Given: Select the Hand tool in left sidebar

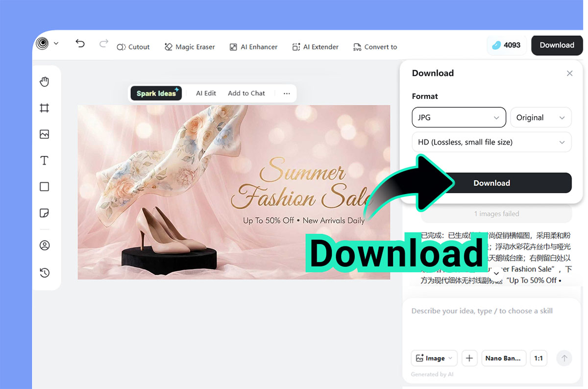Looking at the screenshot, I should click(x=45, y=82).
